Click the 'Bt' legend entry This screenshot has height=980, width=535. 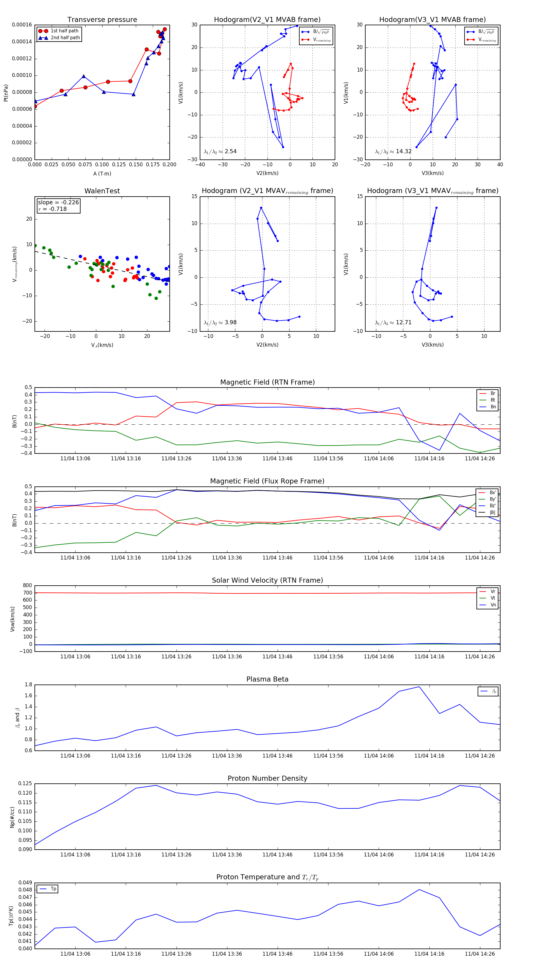pyautogui.click(x=487, y=400)
